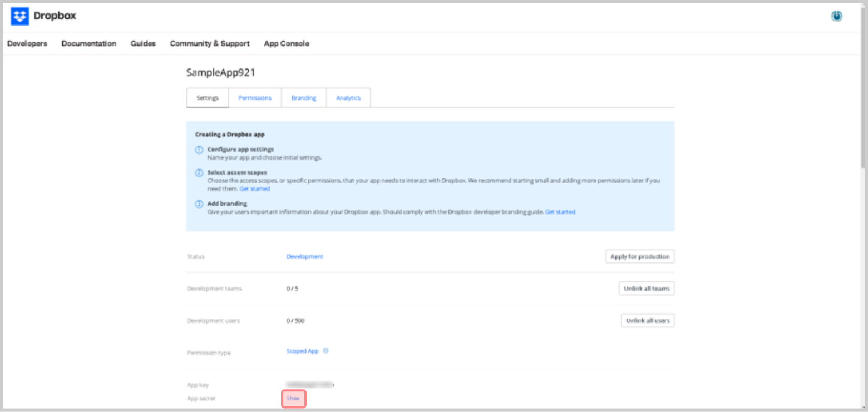868x412 pixels.
Task: Click the 'Configure app settings' step text
Action: point(240,150)
